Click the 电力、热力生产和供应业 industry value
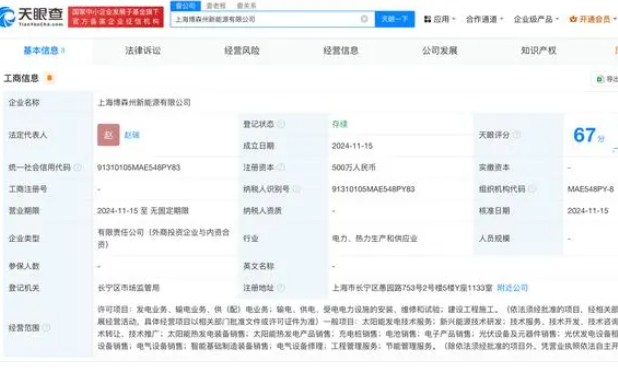The height and width of the screenshot is (376, 618). 374,238
